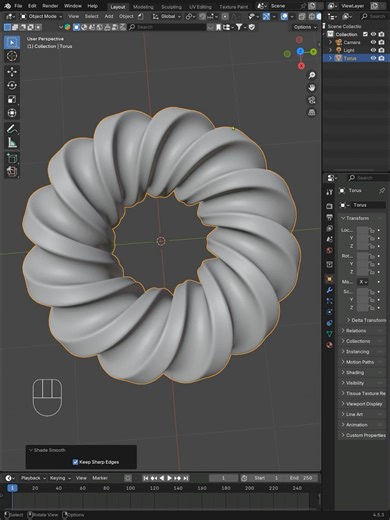Click the red X axis gizmo ball

[x=301, y=66]
